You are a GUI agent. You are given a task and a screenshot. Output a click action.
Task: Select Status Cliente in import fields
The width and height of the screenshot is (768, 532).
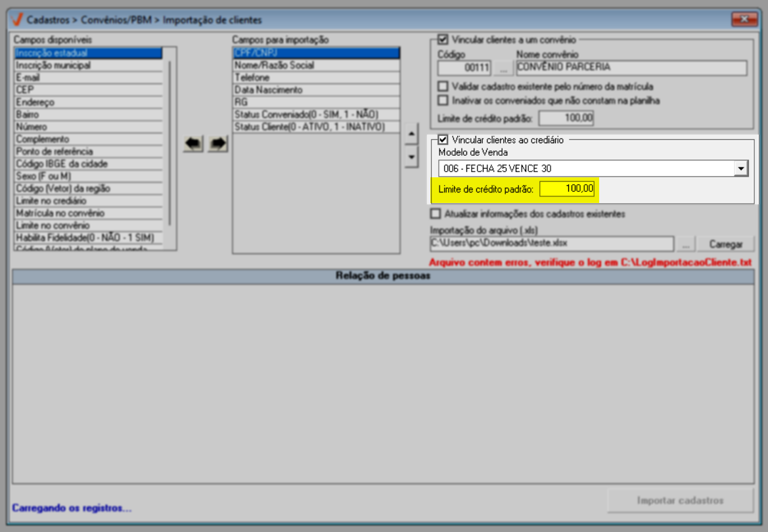click(317, 126)
